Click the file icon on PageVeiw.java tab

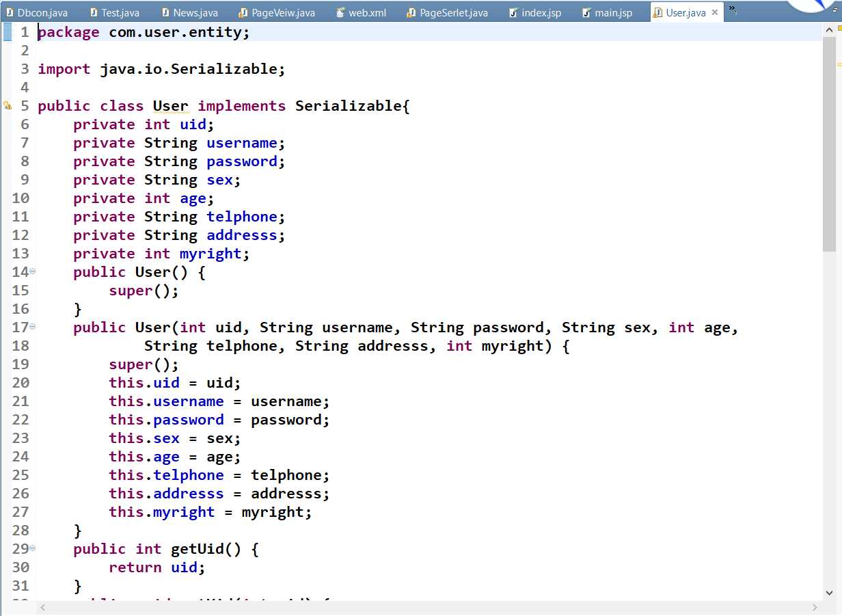(243, 12)
